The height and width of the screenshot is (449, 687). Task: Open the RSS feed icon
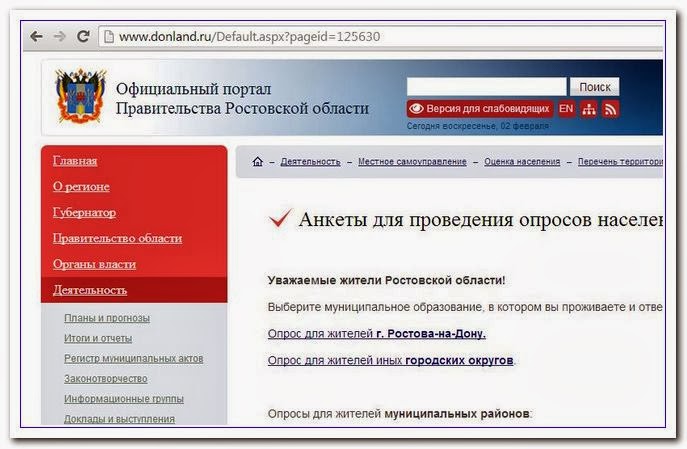(610, 109)
